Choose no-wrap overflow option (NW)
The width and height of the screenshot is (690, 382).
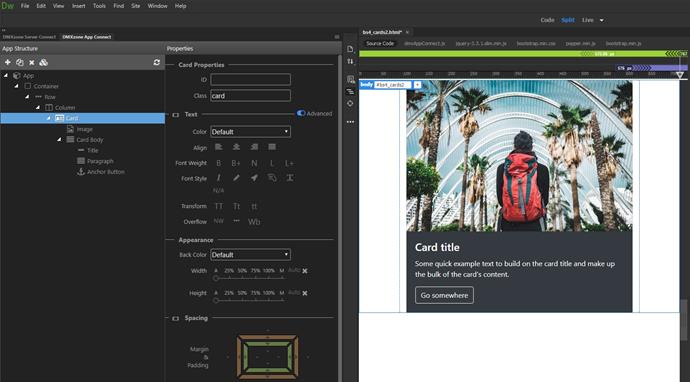coord(219,221)
